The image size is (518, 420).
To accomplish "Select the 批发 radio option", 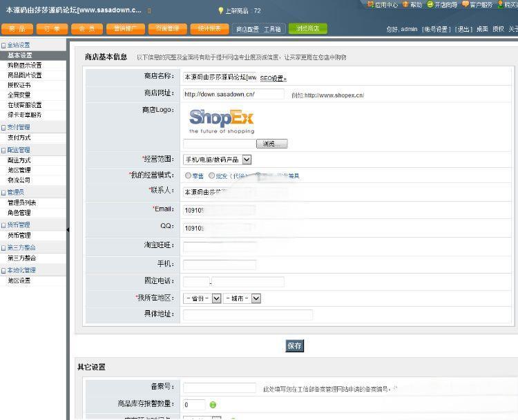I will tap(211, 175).
